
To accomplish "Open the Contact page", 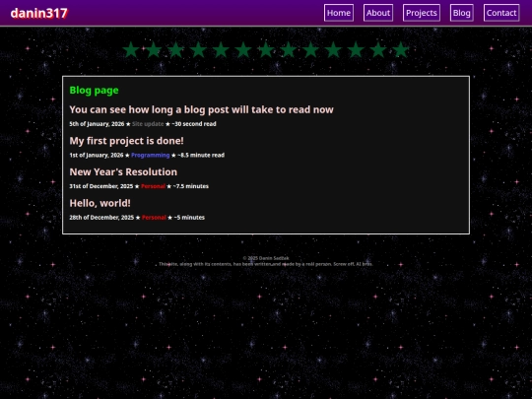I will click(x=501, y=13).
